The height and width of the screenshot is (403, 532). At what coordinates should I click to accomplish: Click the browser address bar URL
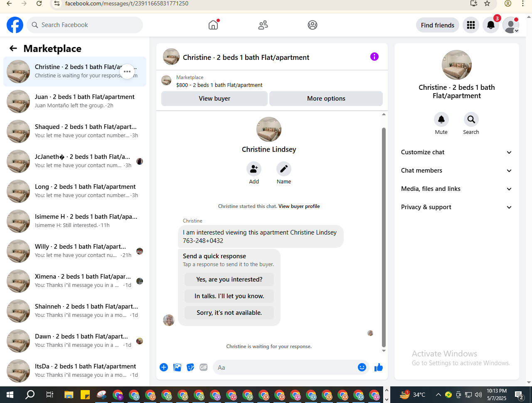[x=127, y=3]
